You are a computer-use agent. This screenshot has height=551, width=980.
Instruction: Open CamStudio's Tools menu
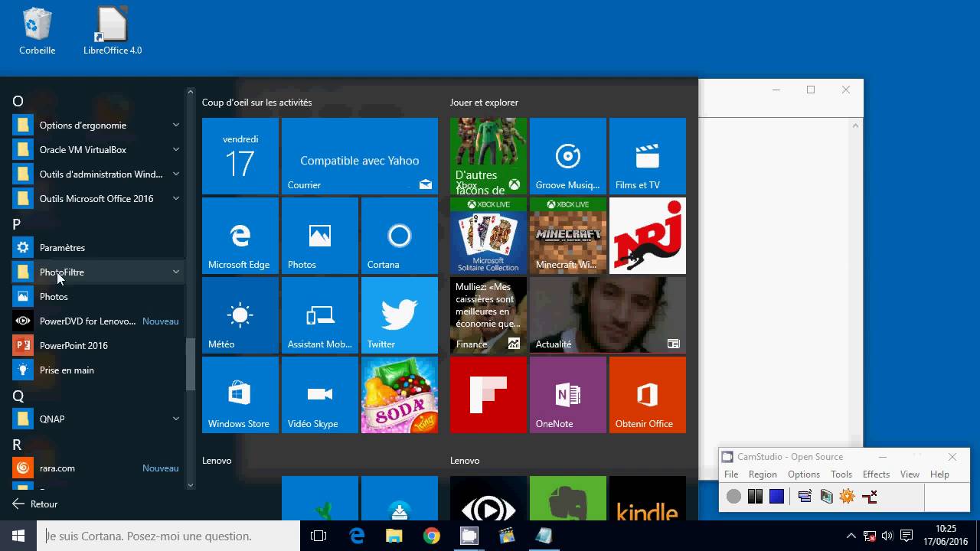pyautogui.click(x=841, y=474)
